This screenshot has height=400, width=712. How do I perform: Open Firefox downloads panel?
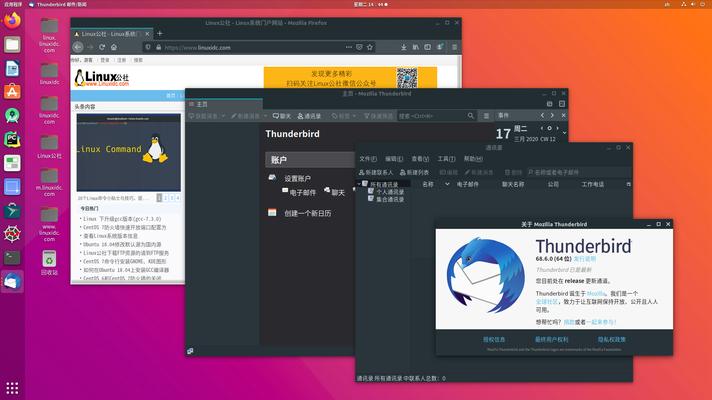[x=403, y=47]
